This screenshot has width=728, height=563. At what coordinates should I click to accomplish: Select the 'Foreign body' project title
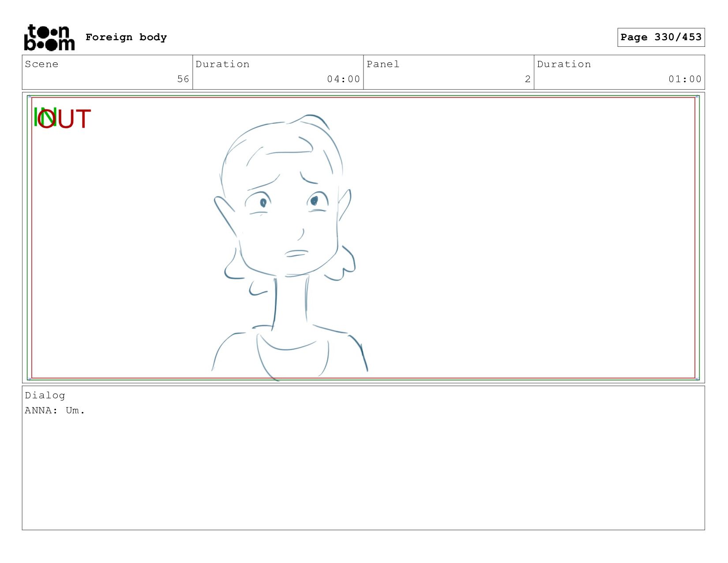tap(126, 37)
